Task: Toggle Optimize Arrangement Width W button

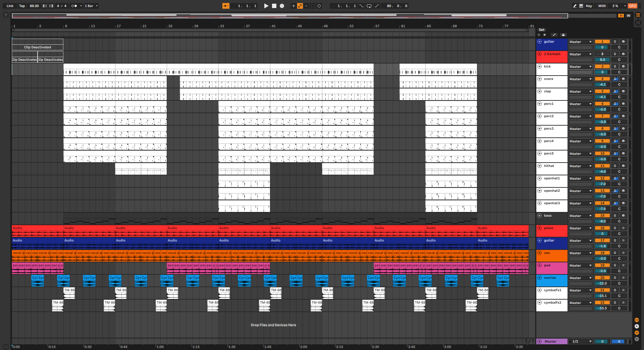Action: click(x=628, y=15)
